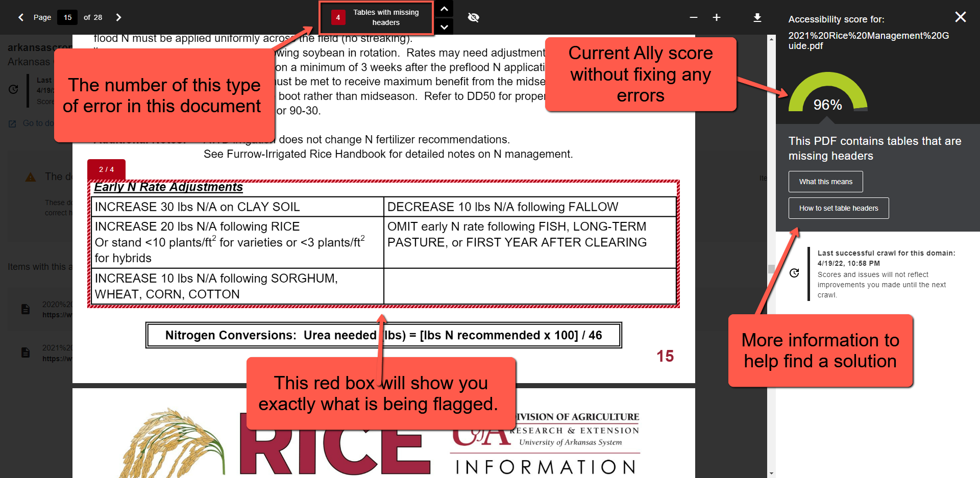Open 'What this means' explanation
The width and height of the screenshot is (980, 478).
coord(825,182)
